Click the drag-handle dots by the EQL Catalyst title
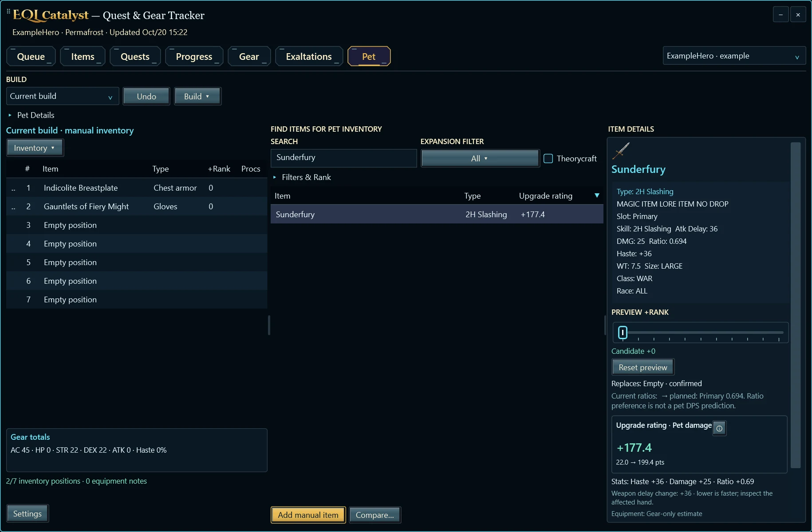The height and width of the screenshot is (532, 812). tap(8, 12)
